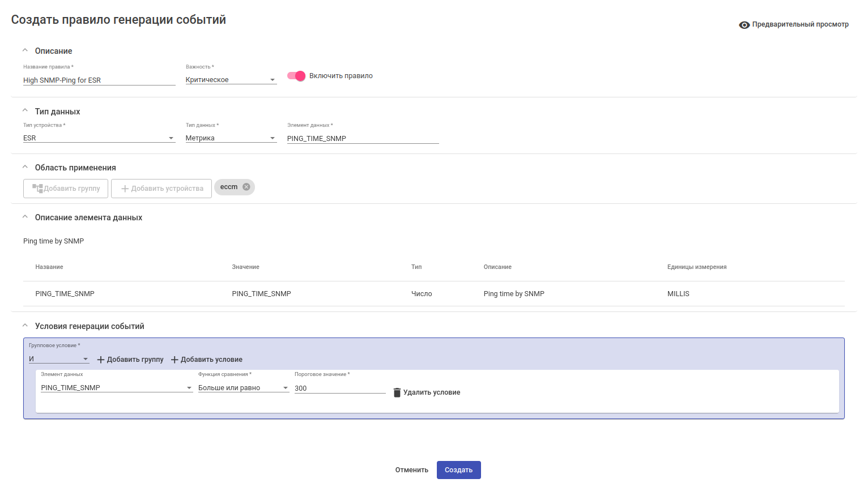Image resolution: width=868 pixels, height=487 pixels.
Task: Collapse the Условия генерации событий section
Action: (25, 326)
